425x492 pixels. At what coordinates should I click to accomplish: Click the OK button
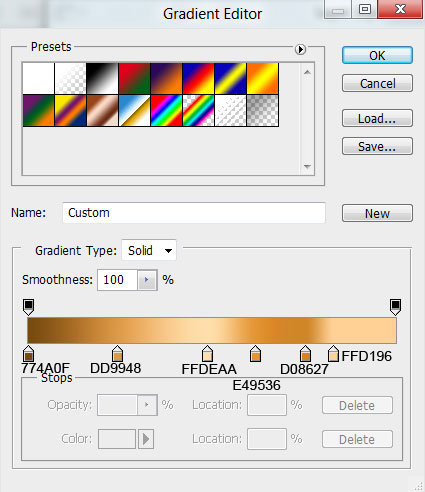[377, 55]
